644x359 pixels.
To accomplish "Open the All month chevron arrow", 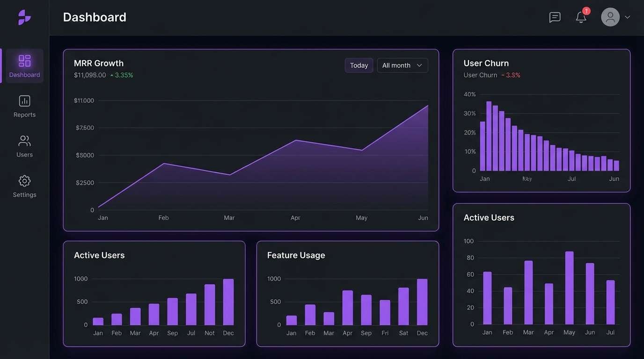I will pos(420,65).
